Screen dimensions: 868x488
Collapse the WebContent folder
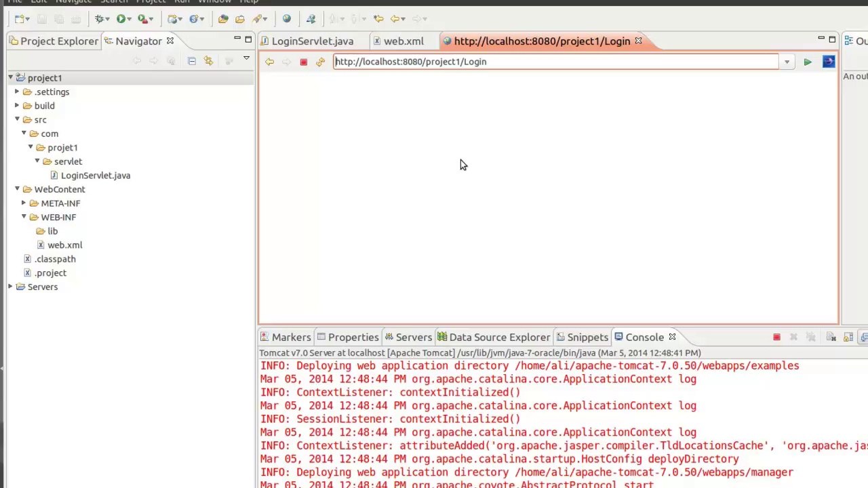[18, 189]
